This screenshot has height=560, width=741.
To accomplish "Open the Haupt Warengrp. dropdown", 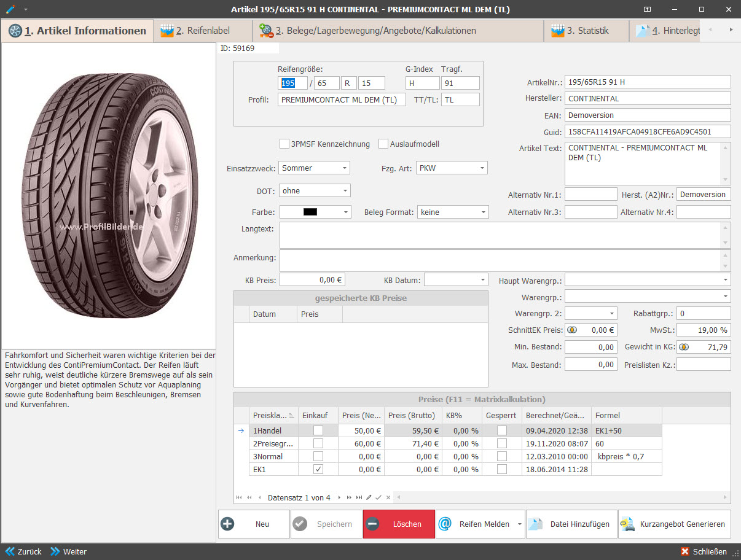I will pos(726,279).
